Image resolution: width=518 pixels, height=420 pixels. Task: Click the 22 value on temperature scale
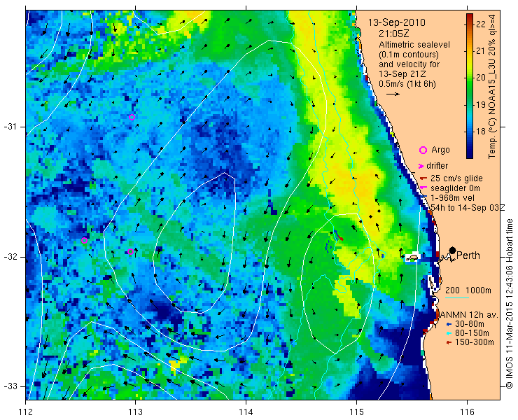point(481,24)
